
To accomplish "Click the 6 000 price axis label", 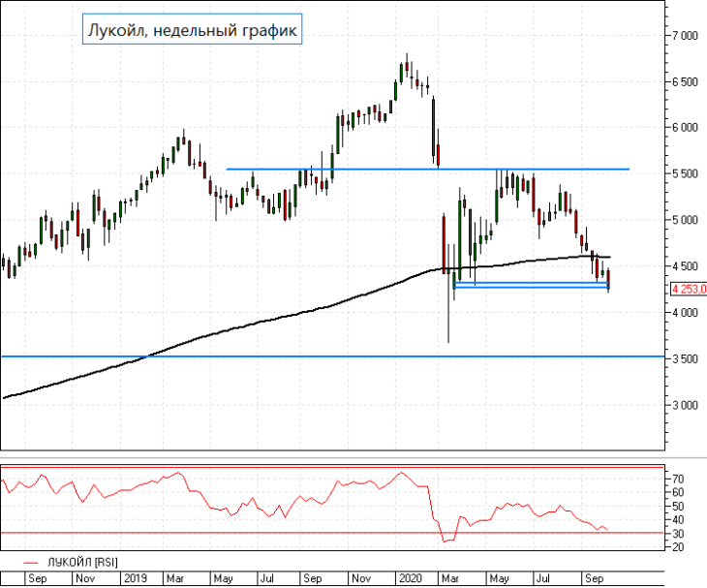I will coord(686,128).
